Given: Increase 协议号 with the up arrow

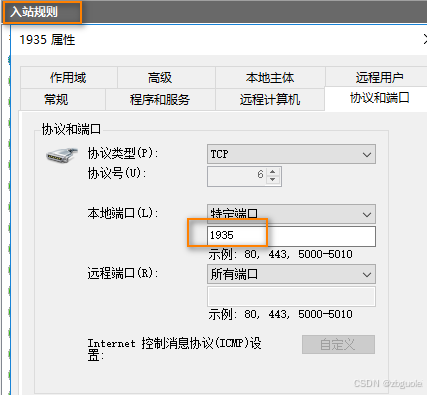Looking at the screenshot, I should tap(273, 172).
